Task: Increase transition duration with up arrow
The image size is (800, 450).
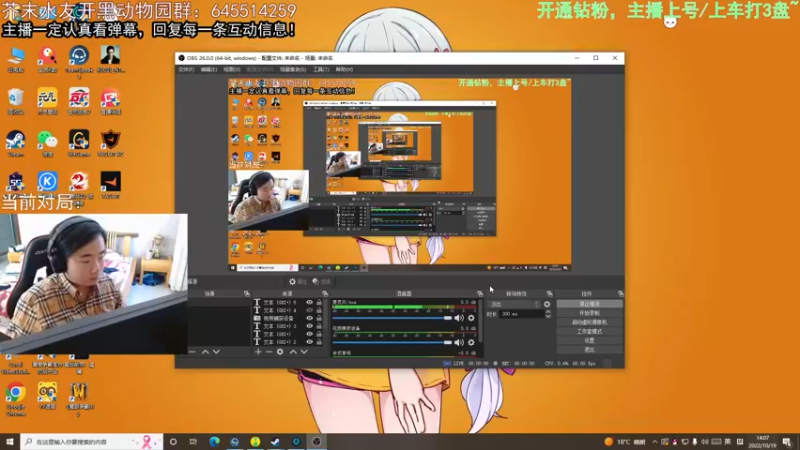Action: [548, 312]
